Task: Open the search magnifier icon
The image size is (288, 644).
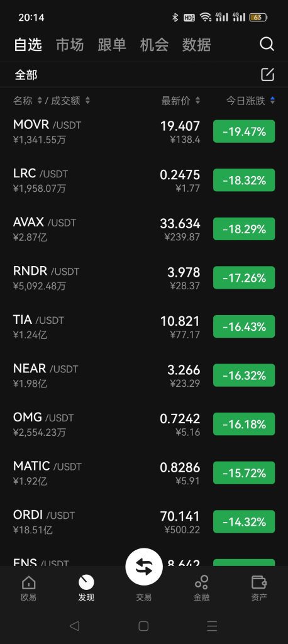Action: (x=267, y=44)
